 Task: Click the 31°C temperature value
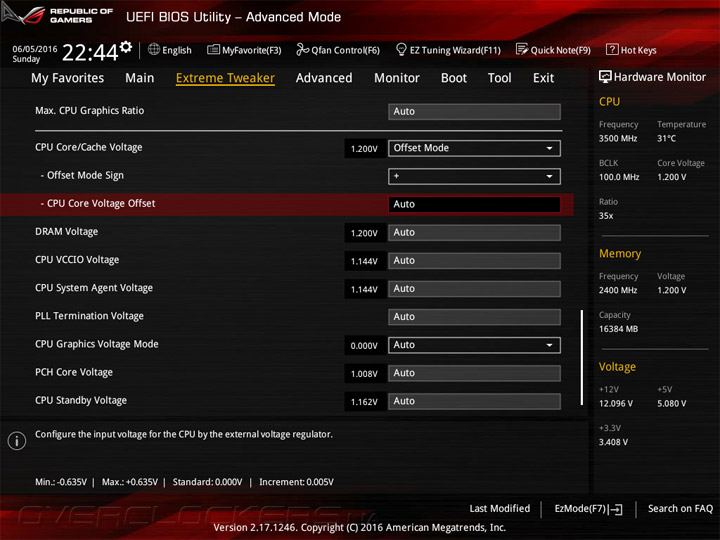[666, 139]
